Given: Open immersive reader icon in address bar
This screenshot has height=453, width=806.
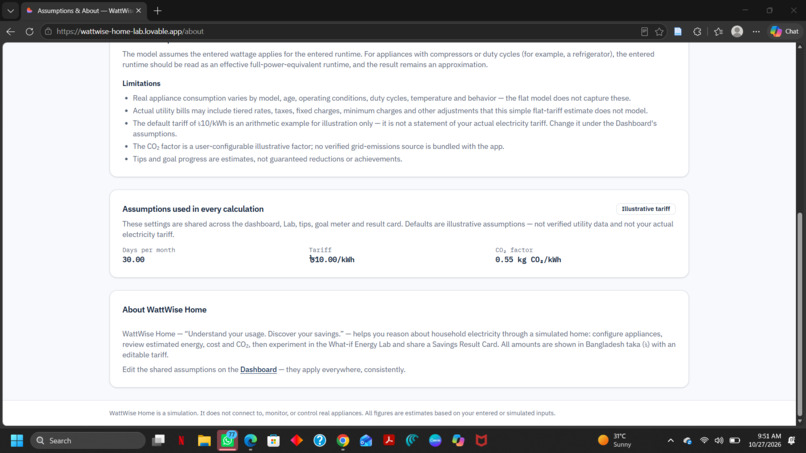Looking at the screenshot, I should 644,31.
